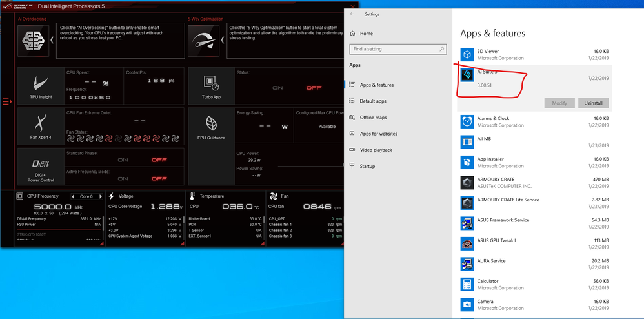Click the 'PCH' temperature row
The image size is (644, 319).
click(225, 225)
